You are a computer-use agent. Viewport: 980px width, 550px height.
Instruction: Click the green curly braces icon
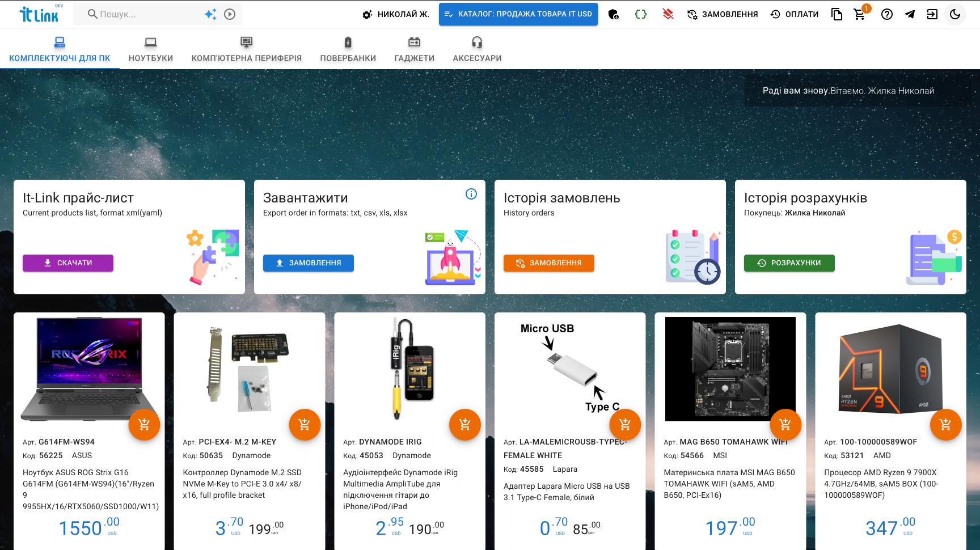pyautogui.click(x=641, y=14)
